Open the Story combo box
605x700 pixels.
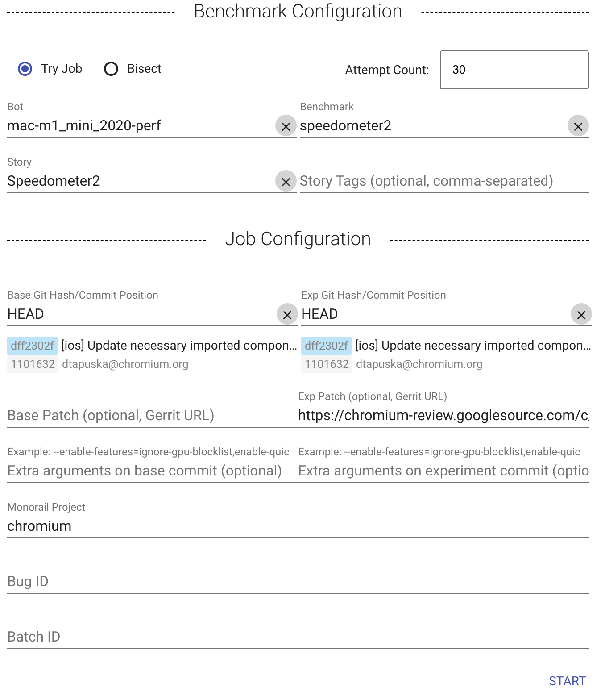(x=138, y=181)
